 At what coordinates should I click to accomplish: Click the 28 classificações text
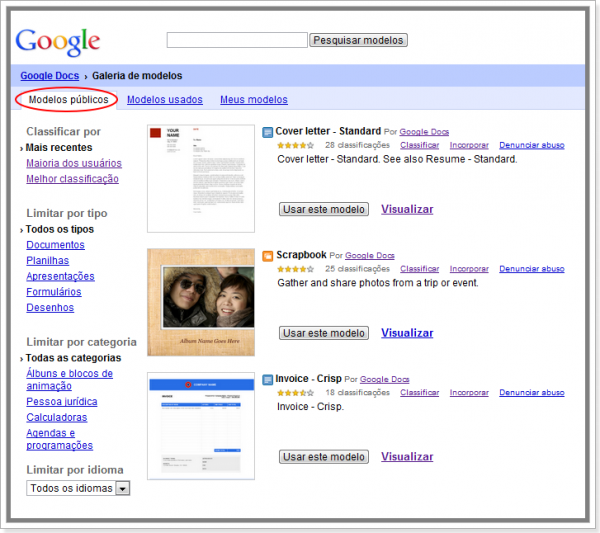357,145
